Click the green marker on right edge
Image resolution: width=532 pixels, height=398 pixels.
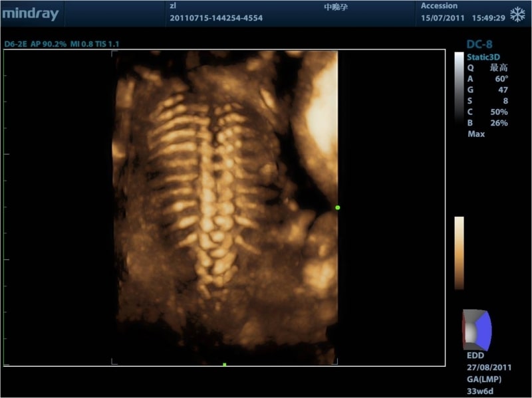tap(338, 207)
